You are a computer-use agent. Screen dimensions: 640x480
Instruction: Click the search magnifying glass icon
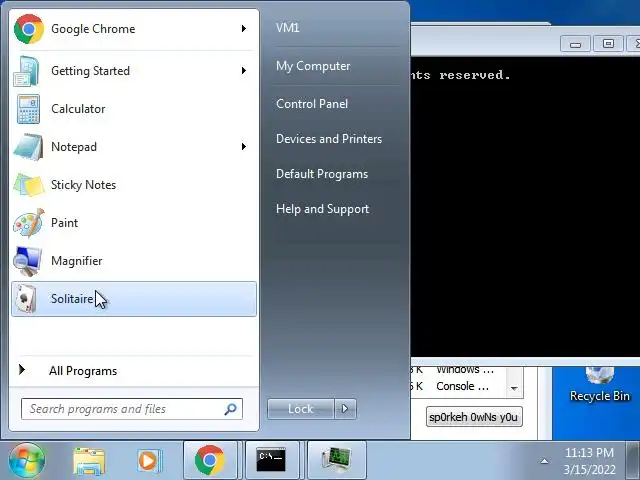click(231, 409)
